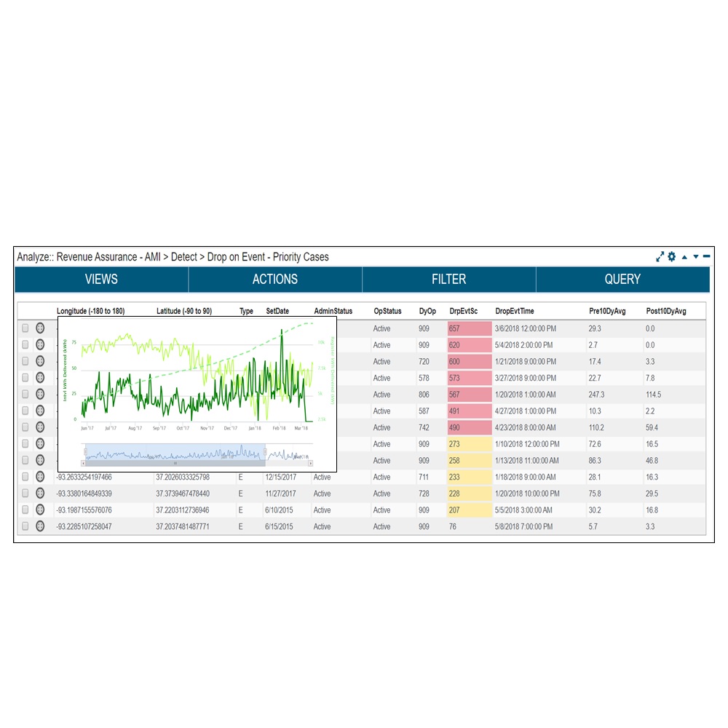Screen dimensions: 728x728
Task: Open the widget settings gear icon
Action: coord(671,256)
